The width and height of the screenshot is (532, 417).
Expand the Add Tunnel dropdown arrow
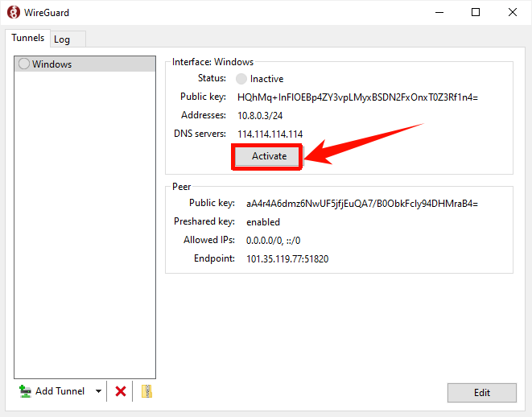pyautogui.click(x=98, y=391)
